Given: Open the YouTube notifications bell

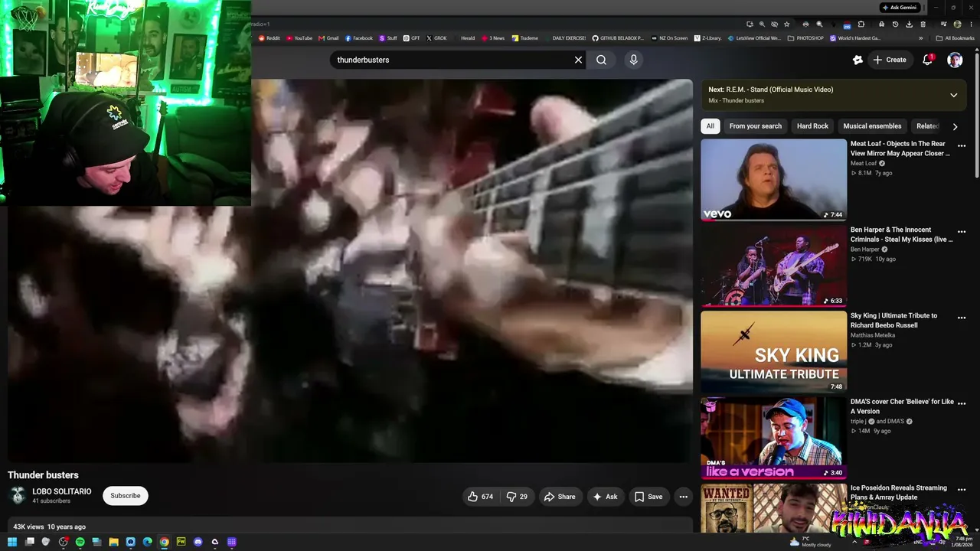Looking at the screenshot, I should [928, 60].
